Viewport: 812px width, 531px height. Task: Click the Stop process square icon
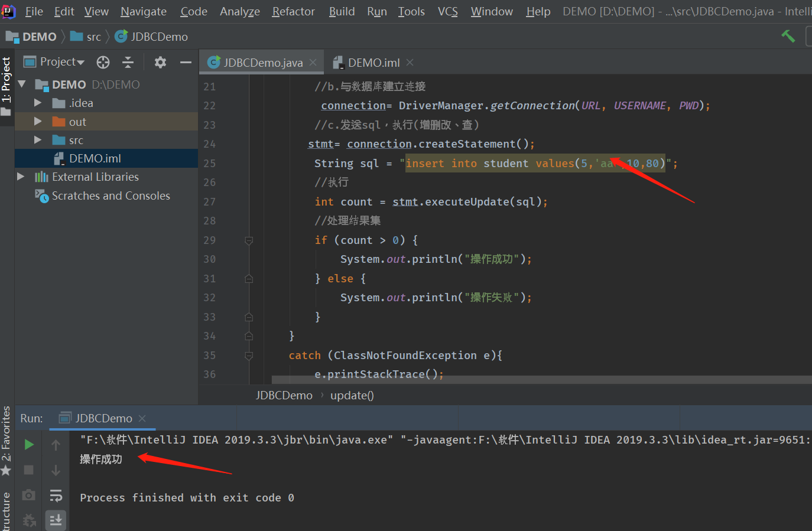pyautogui.click(x=28, y=470)
